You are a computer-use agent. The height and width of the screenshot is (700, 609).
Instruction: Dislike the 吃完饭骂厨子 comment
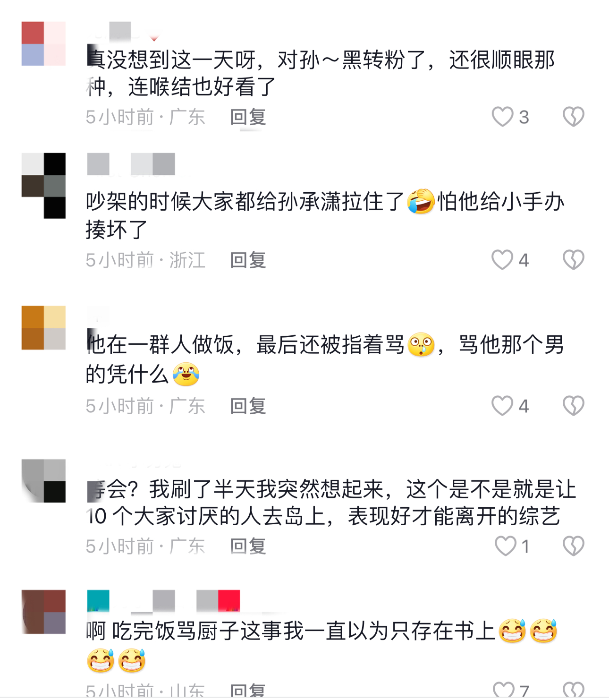click(573, 690)
